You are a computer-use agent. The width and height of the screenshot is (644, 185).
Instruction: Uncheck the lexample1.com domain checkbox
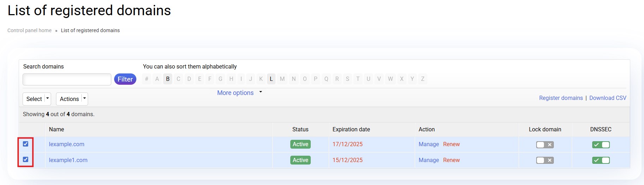pyautogui.click(x=26, y=160)
